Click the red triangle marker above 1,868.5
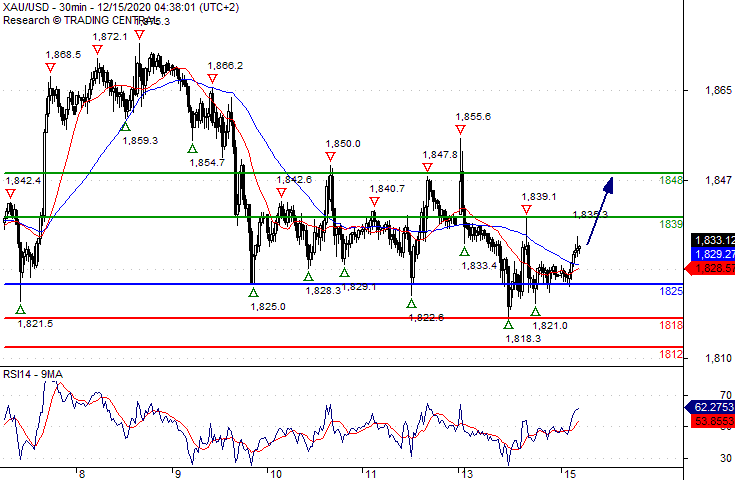The width and height of the screenshot is (735, 480). coord(51,68)
